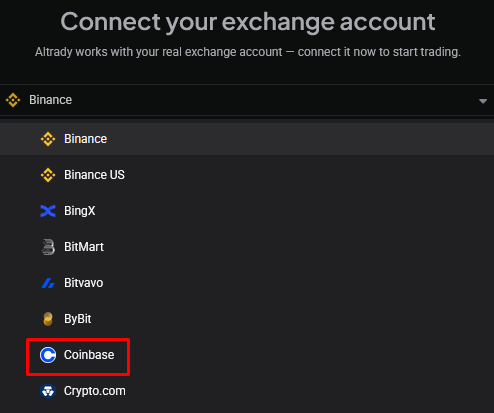The width and height of the screenshot is (494, 413).
Task: Select Coinbase from the exchange list
Action: tap(247, 355)
